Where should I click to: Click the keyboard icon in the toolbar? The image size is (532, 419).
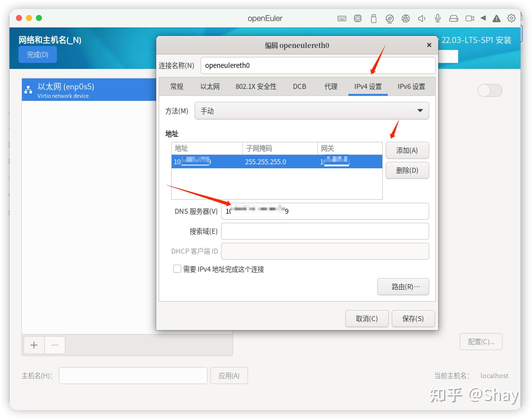click(x=342, y=18)
